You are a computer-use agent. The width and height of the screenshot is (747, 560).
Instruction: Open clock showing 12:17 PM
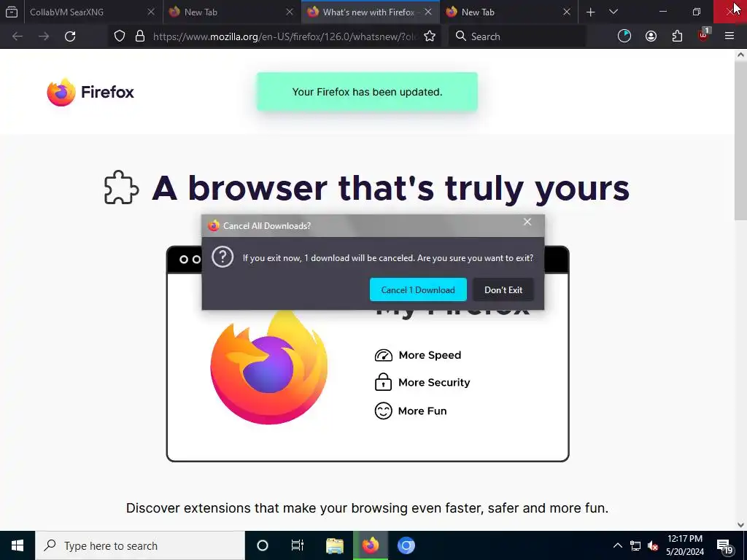click(x=684, y=545)
